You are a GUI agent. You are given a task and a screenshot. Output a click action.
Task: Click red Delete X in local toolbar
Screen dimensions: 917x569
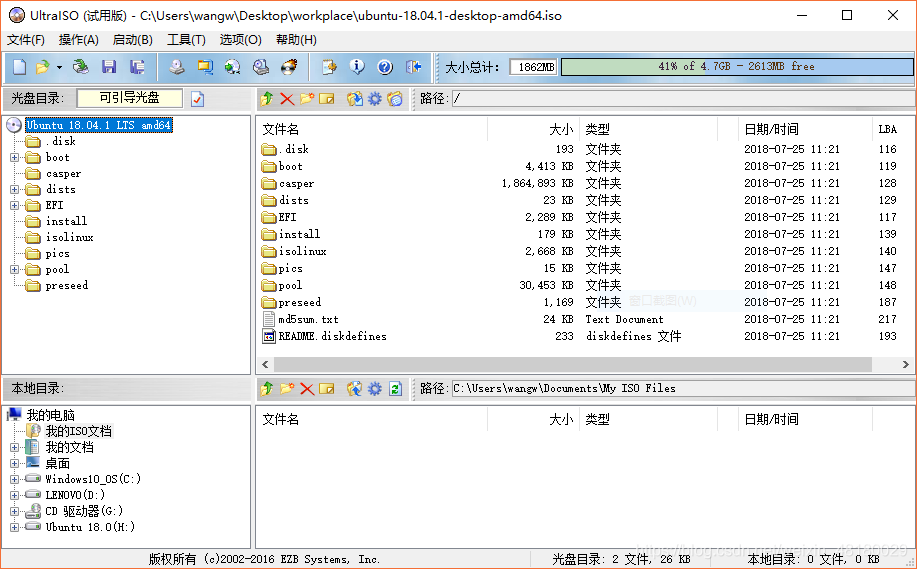tap(307, 388)
